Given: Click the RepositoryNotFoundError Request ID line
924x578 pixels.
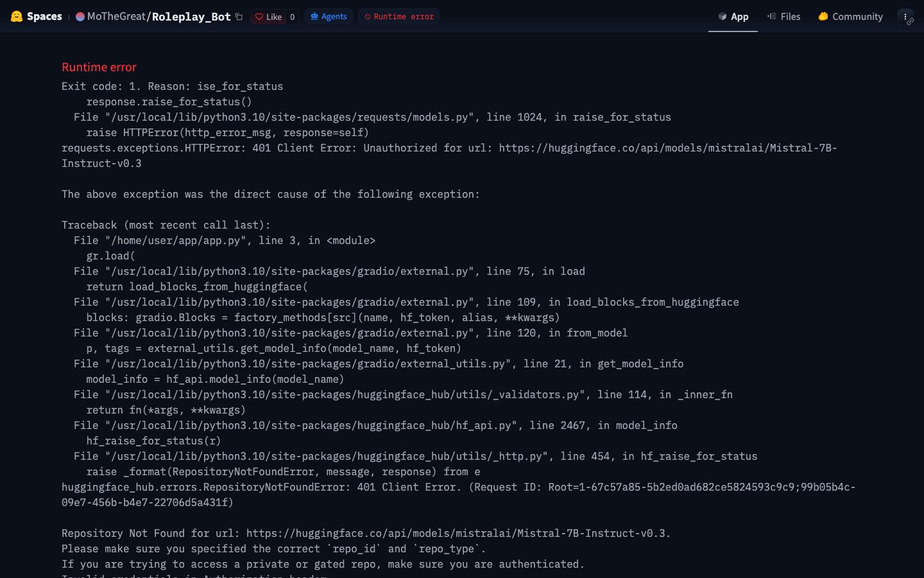Looking at the screenshot, I should pyautogui.click(x=458, y=495).
